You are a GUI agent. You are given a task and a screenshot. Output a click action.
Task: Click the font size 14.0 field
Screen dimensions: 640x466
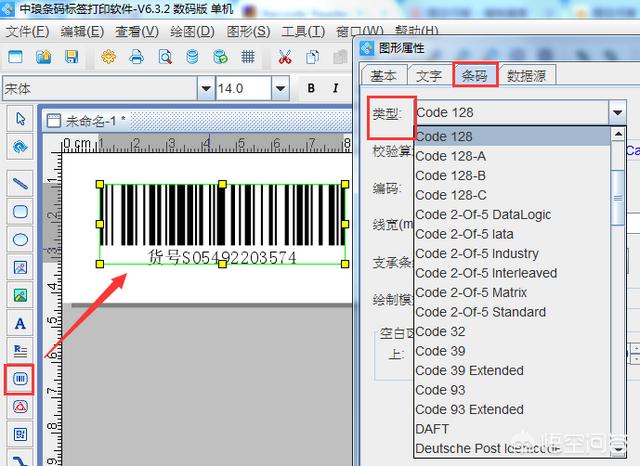(x=244, y=88)
